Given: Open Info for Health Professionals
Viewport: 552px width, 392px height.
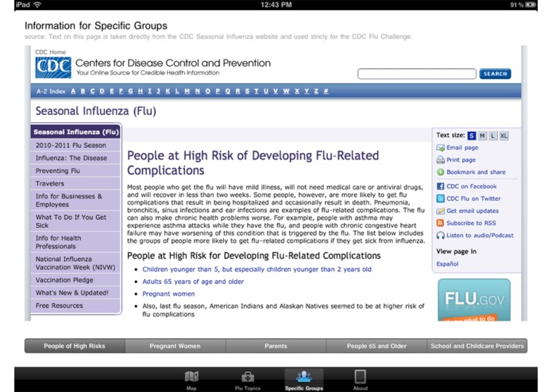Looking at the screenshot, I should click(x=76, y=242).
